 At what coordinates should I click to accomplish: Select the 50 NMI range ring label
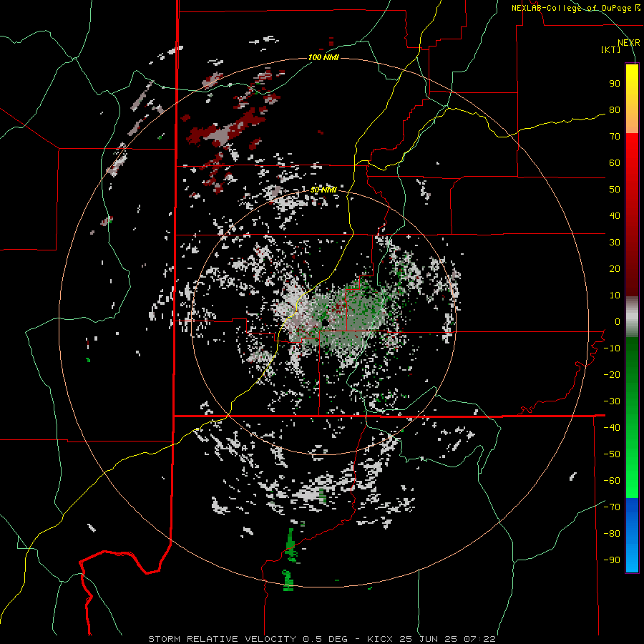tap(323, 190)
